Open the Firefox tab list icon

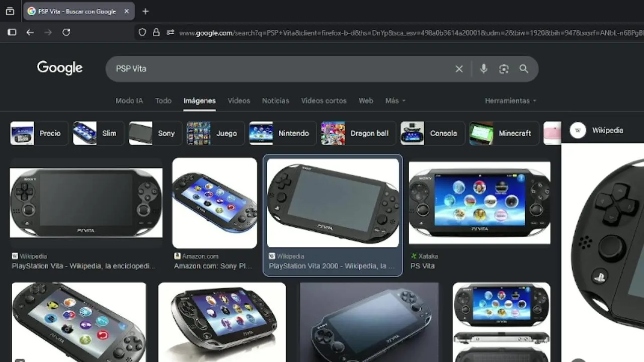(10, 11)
